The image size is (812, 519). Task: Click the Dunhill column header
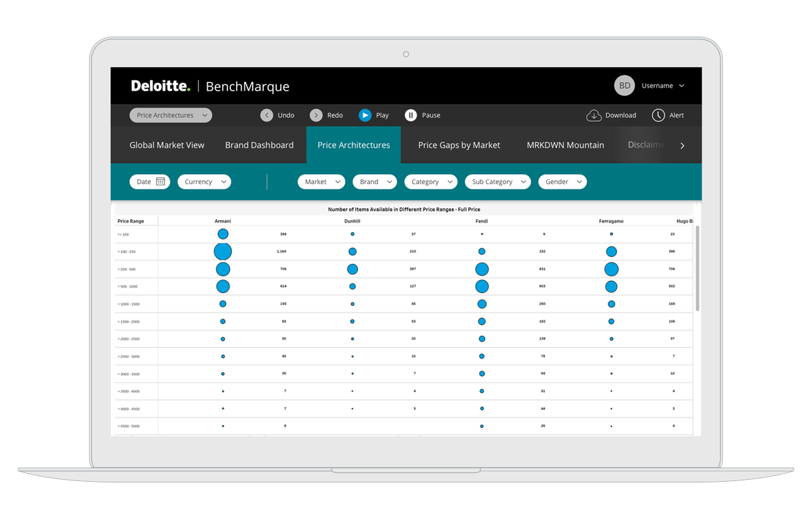tap(352, 221)
